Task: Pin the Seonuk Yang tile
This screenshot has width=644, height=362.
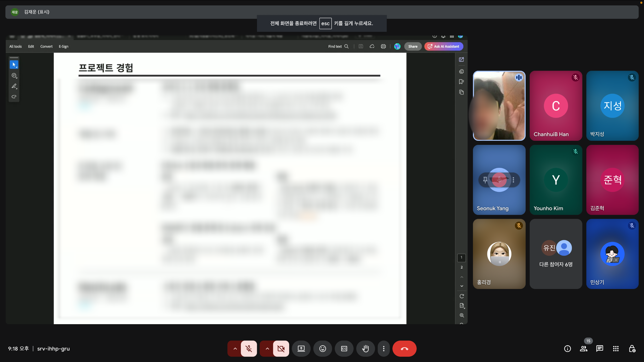Action: (x=485, y=180)
